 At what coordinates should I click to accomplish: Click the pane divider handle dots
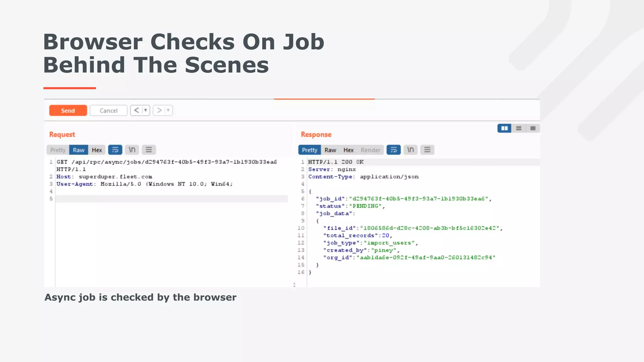coord(294,285)
